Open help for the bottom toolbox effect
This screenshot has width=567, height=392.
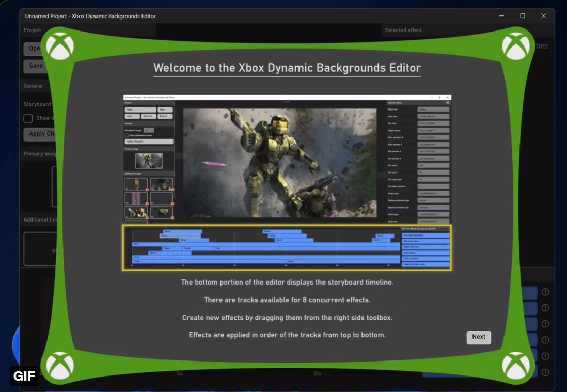click(x=545, y=372)
